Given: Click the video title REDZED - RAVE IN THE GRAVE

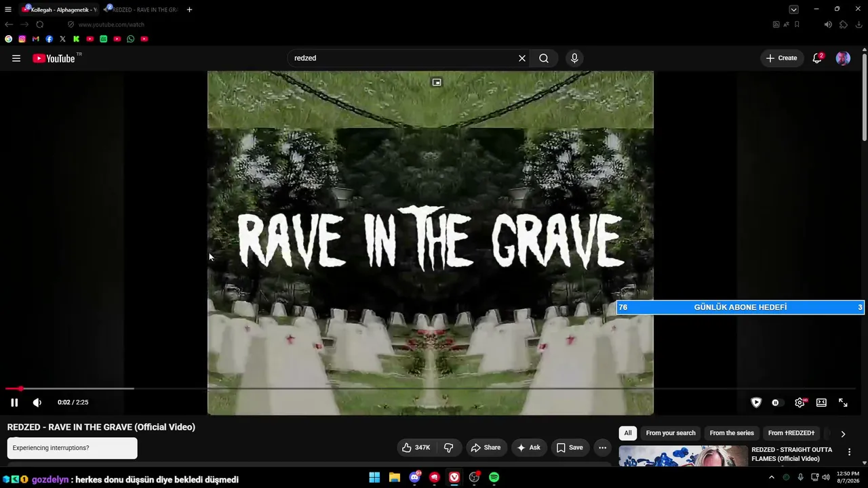Looking at the screenshot, I should click(x=101, y=427).
